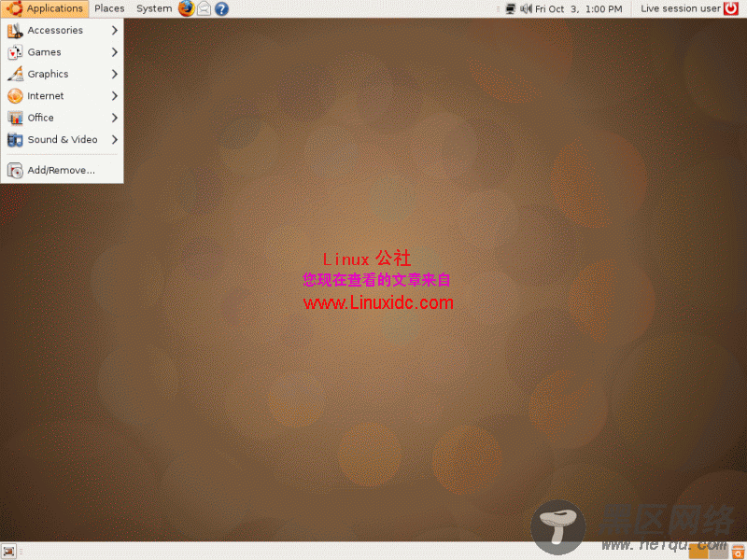
Task: Click the blue Help question mark icon
Action: [x=221, y=8]
